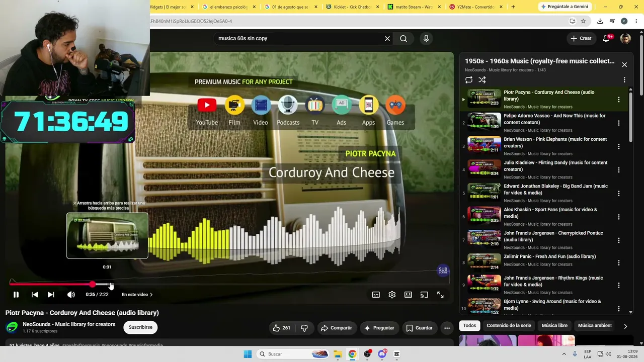Open the NeoSounds channel avatar
644x362 pixels.
(x=12, y=327)
